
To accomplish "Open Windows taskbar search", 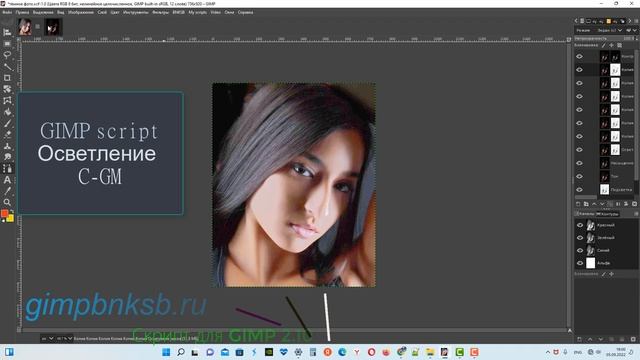I will [x=181, y=352].
